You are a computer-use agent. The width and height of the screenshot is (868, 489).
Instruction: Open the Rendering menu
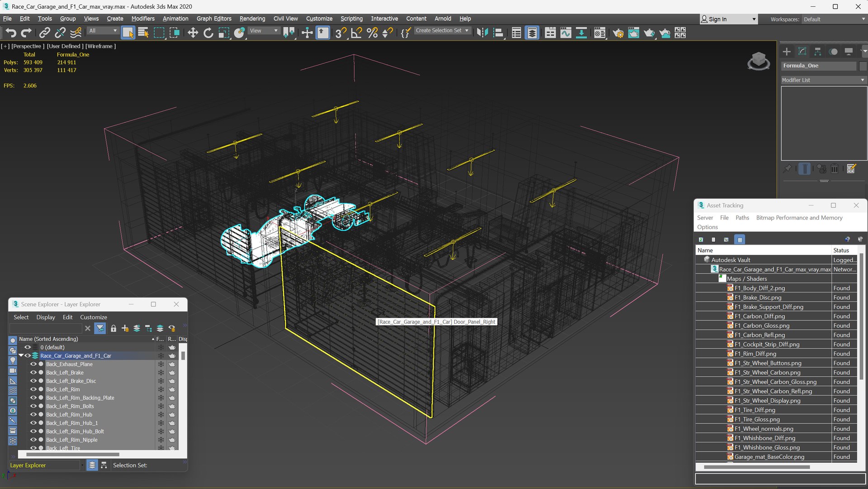(252, 19)
